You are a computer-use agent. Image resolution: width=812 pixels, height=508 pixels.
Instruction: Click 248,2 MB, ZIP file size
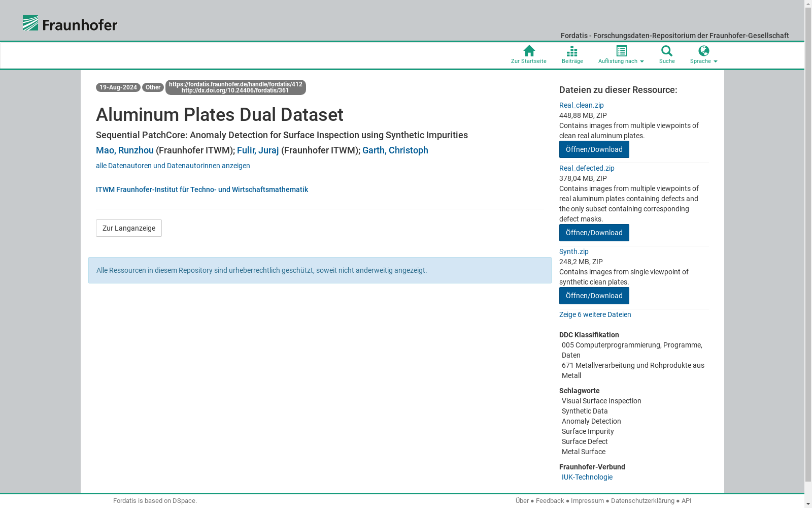(x=581, y=262)
